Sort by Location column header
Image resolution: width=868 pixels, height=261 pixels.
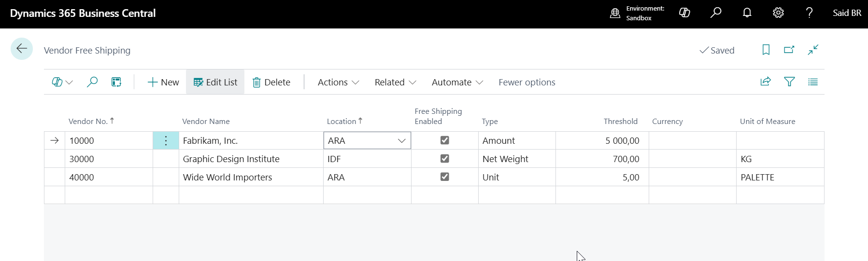[344, 121]
